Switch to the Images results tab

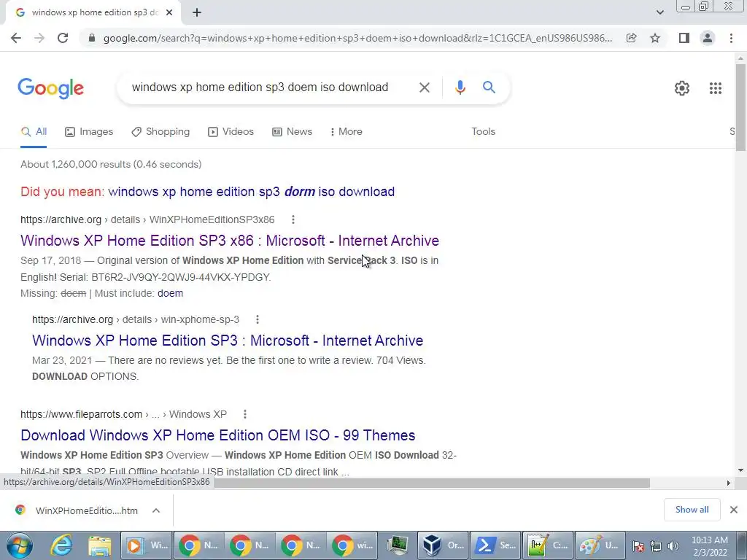click(x=89, y=132)
